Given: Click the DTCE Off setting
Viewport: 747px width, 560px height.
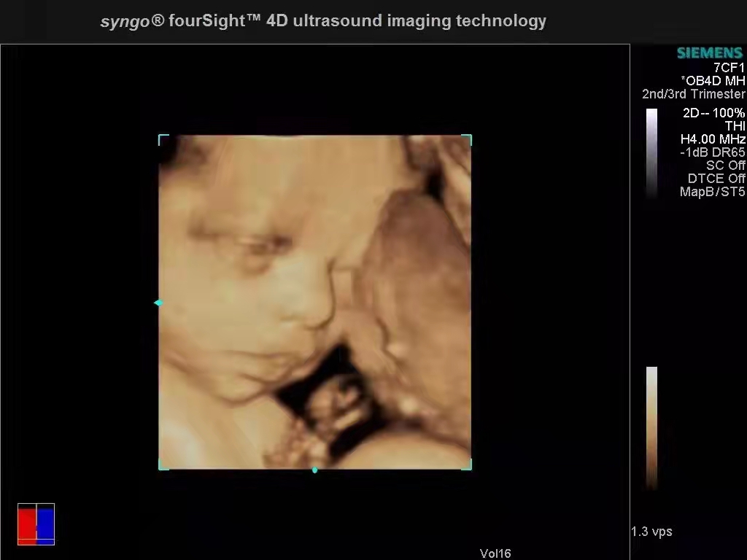Looking at the screenshot, I should click(x=716, y=179).
